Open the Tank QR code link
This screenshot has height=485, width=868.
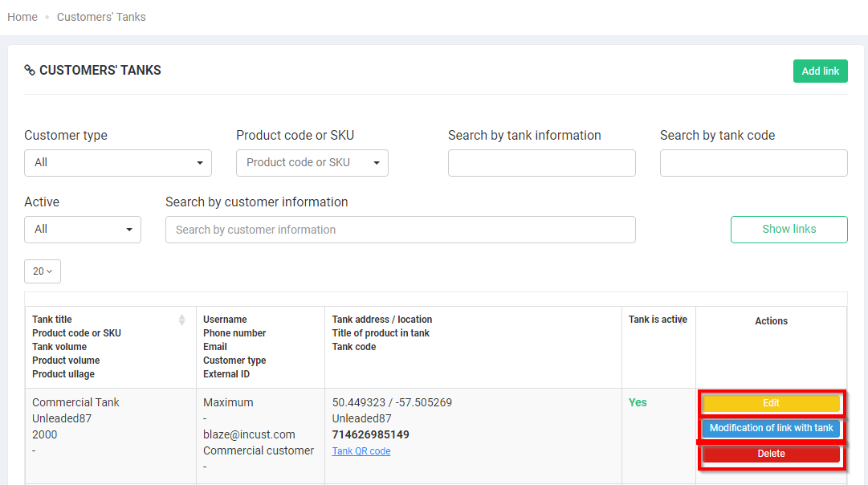pyautogui.click(x=361, y=451)
